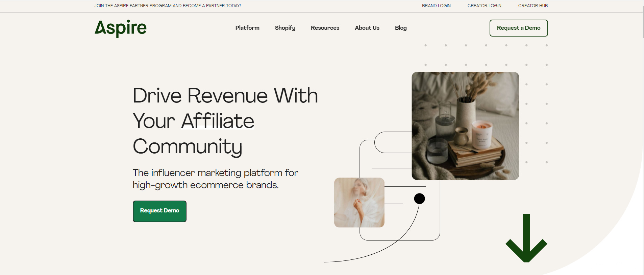Expand the About Us menu
Viewport: 644px width, 275px height.
tap(367, 28)
